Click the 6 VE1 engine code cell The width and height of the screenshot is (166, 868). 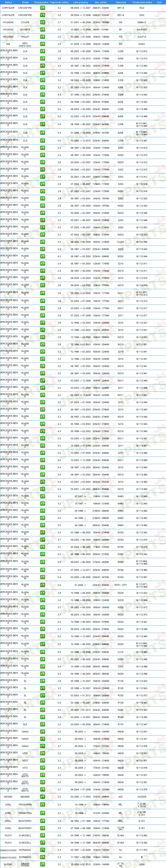tap(142, 828)
